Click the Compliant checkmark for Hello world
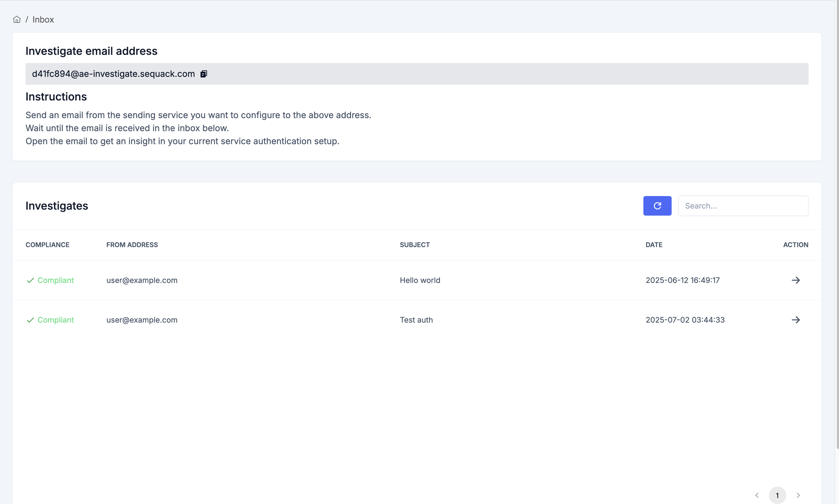 point(31,281)
